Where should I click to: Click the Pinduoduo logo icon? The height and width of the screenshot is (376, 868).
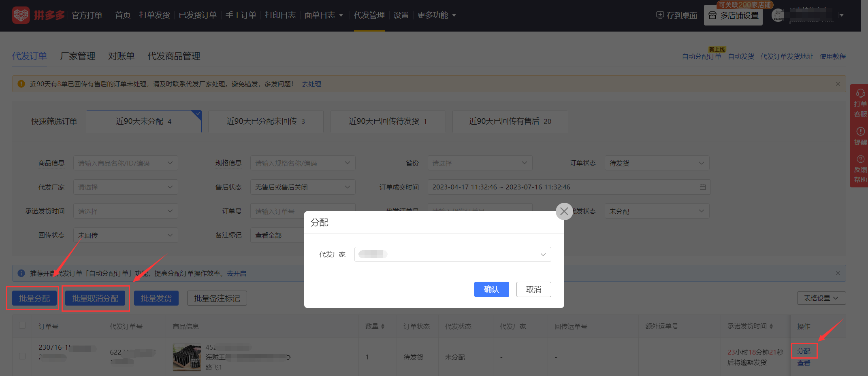tap(21, 15)
